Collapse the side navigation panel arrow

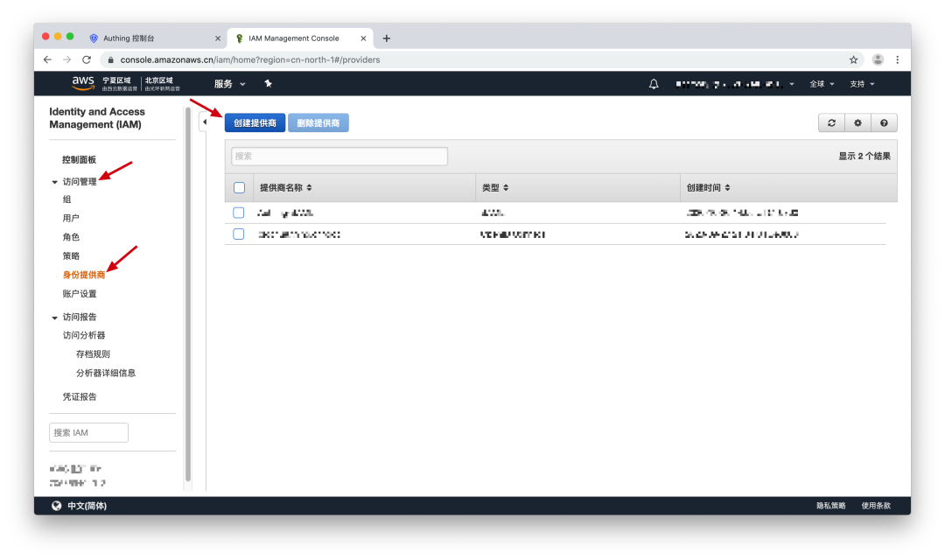204,122
